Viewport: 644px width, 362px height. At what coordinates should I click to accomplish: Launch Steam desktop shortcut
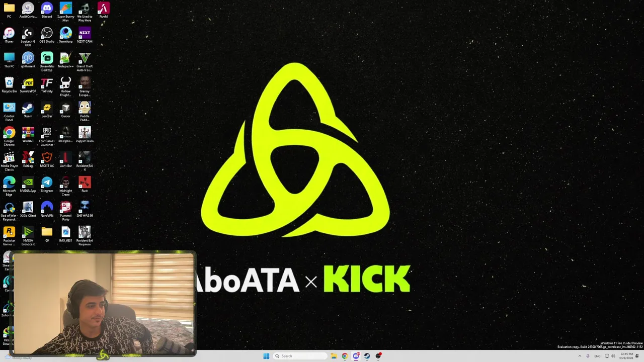click(28, 110)
